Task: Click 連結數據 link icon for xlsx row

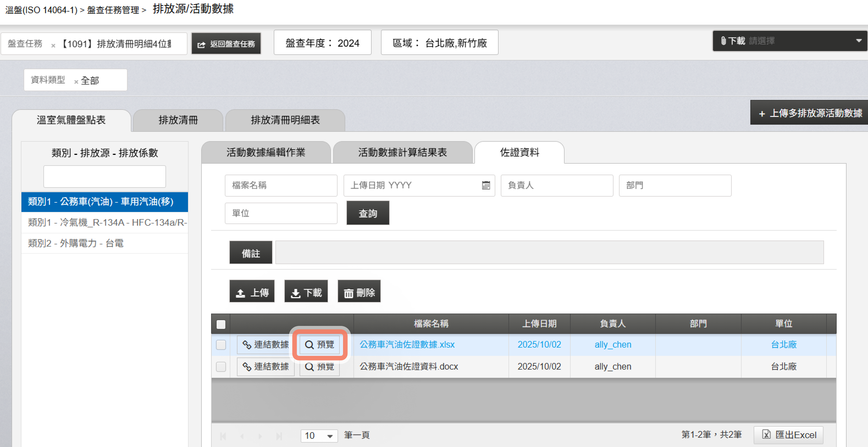Action: (x=266, y=344)
